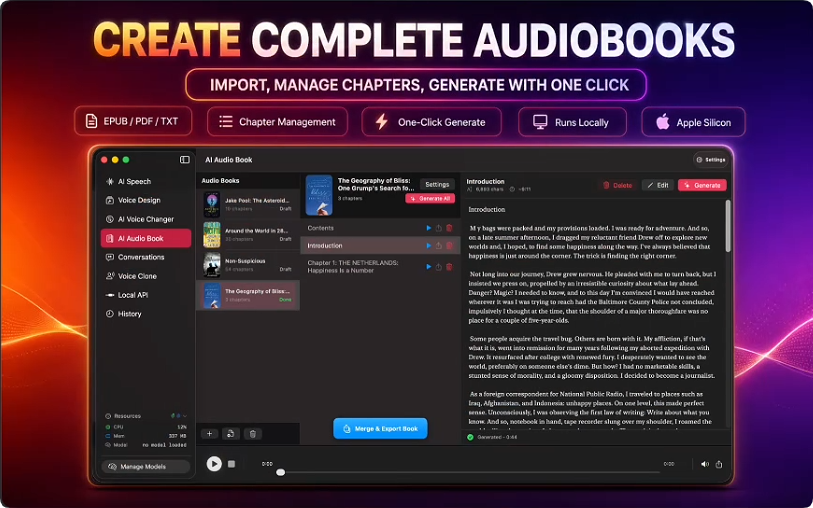Open AI Voice Changer in the sidebar
The width and height of the screenshot is (813, 508).
click(146, 219)
